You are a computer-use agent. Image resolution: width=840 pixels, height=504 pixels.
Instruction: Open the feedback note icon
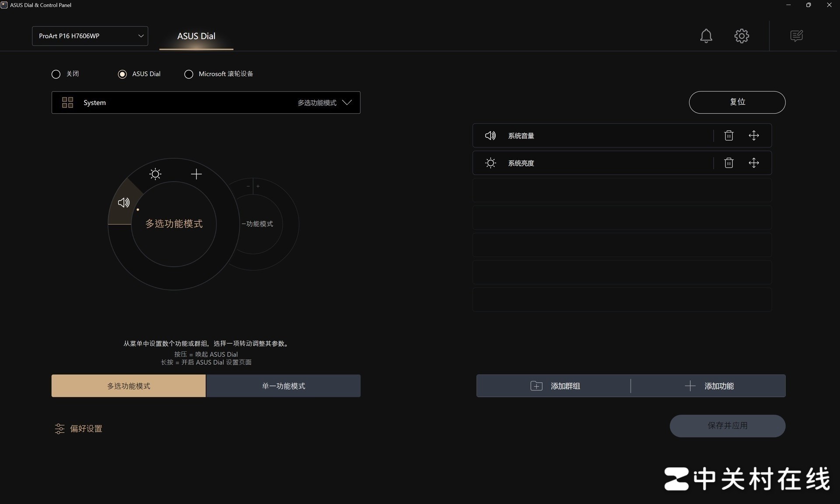[x=796, y=36]
